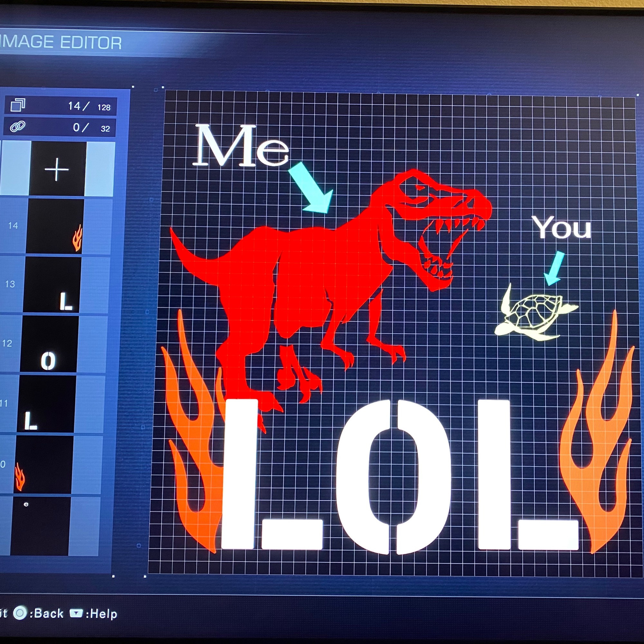Click the IMAGE EDITOR title
The width and height of the screenshot is (644, 644).
tap(61, 42)
